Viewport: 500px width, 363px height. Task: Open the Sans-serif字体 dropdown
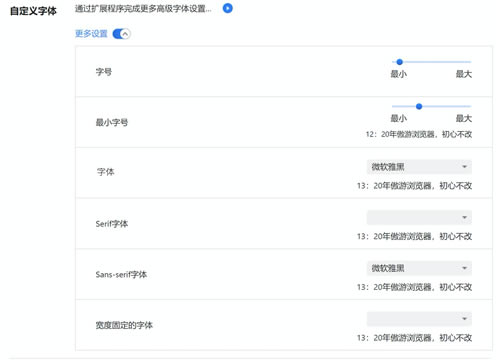click(x=419, y=268)
